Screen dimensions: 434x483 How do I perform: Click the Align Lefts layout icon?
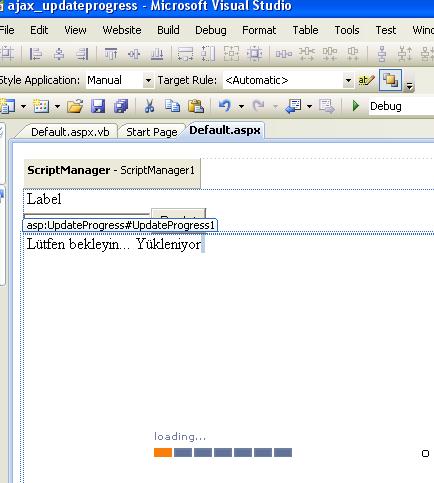point(35,54)
